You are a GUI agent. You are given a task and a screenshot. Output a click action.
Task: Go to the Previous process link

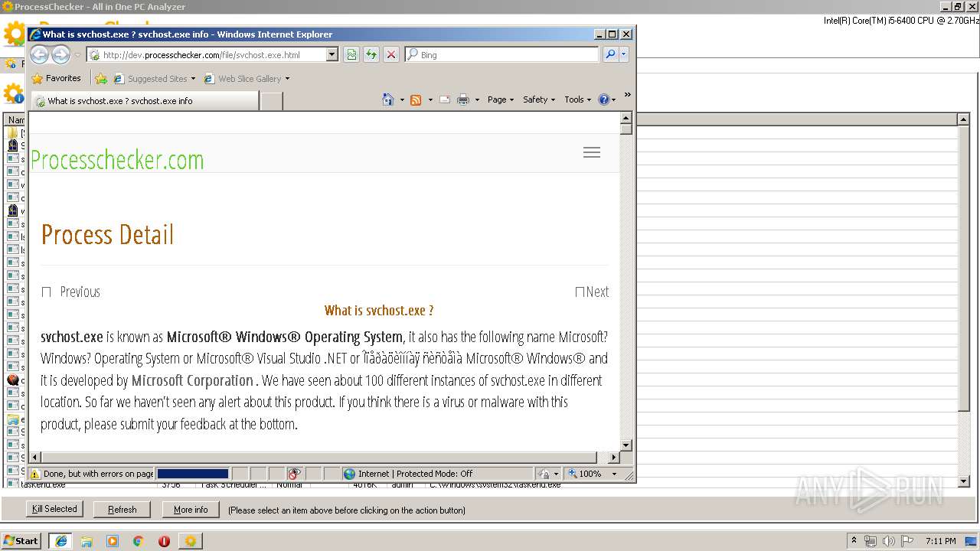[71, 292]
